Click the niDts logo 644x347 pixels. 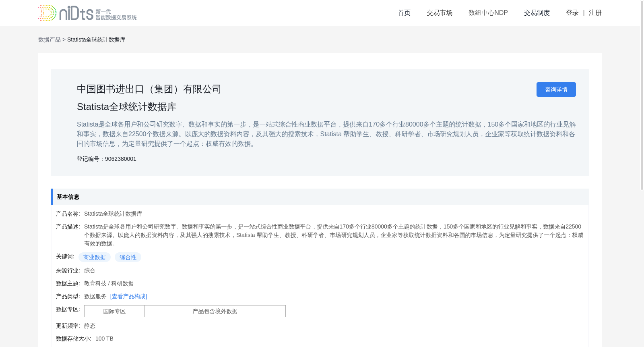tap(87, 13)
